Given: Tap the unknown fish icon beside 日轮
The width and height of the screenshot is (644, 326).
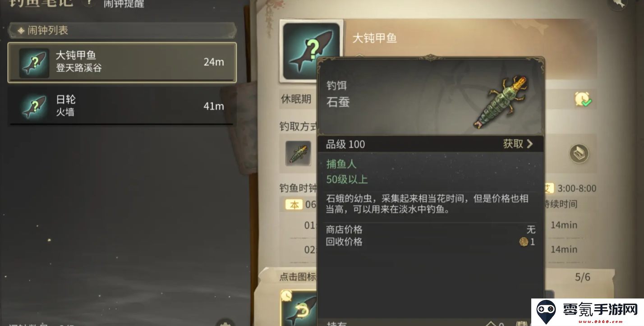Looking at the screenshot, I should [x=34, y=107].
